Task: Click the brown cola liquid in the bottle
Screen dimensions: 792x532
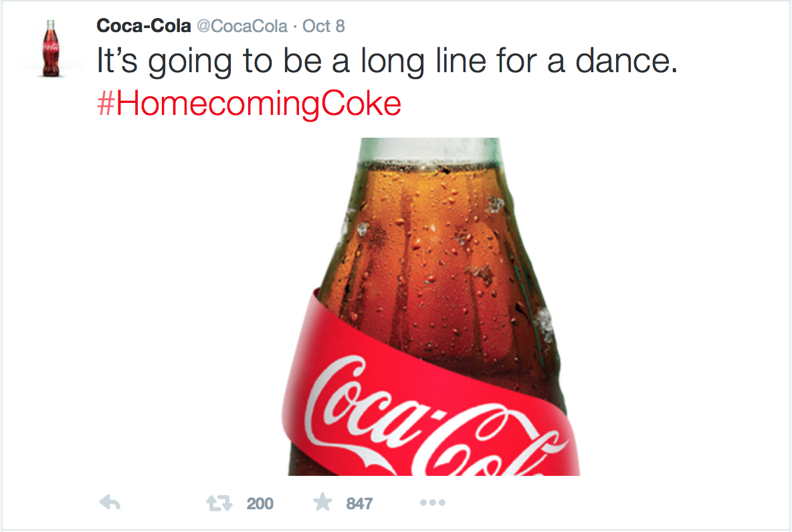Action: coord(428,254)
